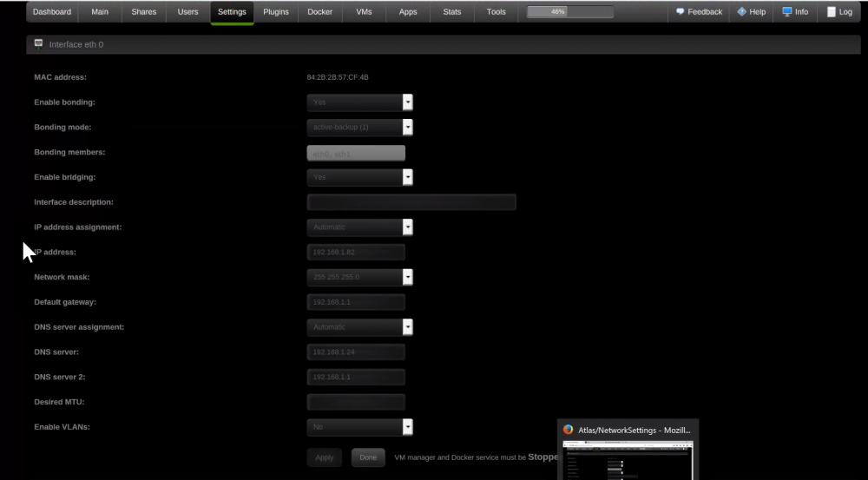Click the Apply button
The height and width of the screenshot is (480, 868).
point(325,457)
